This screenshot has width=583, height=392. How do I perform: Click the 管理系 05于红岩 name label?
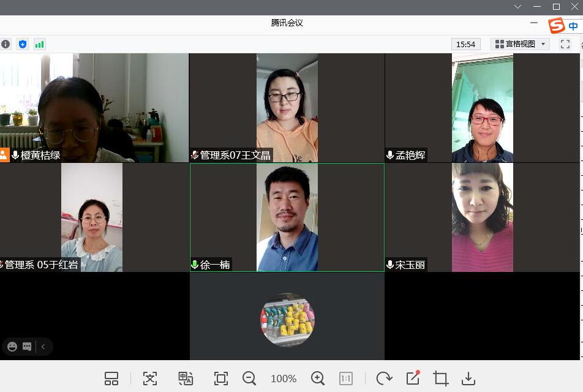click(x=41, y=265)
